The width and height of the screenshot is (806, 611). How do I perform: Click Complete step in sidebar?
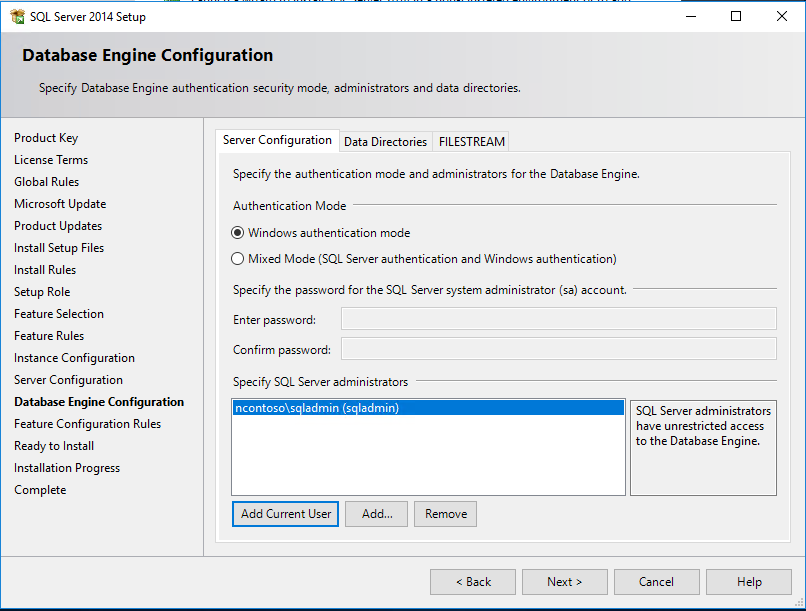pos(40,490)
